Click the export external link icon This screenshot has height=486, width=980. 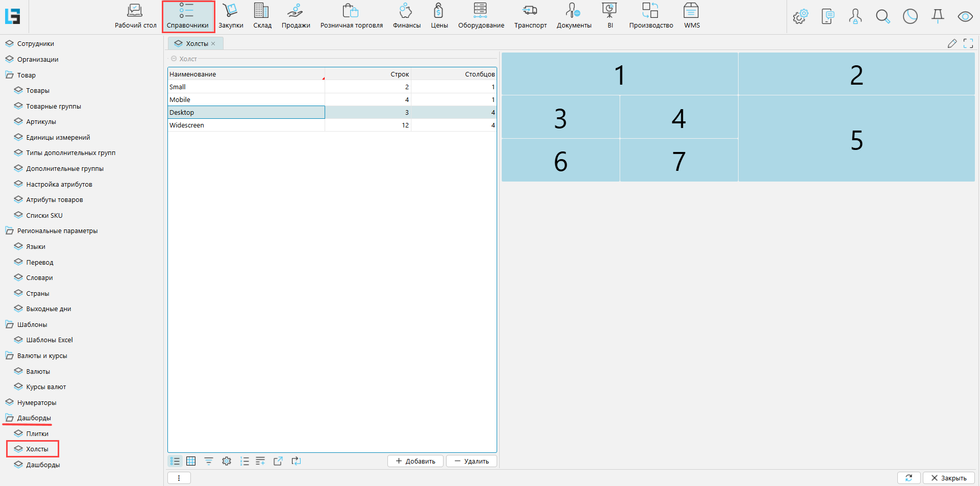pyautogui.click(x=278, y=461)
